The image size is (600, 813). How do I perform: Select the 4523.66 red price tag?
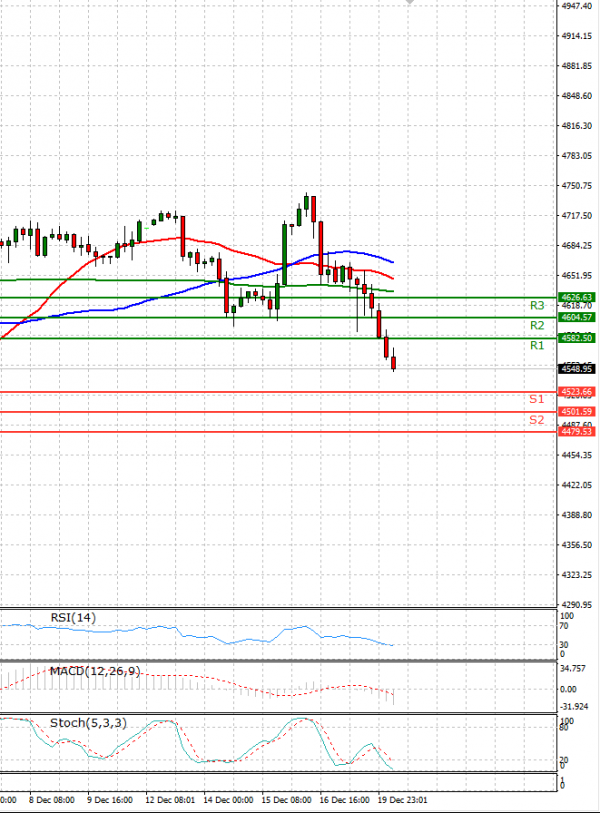[576, 392]
